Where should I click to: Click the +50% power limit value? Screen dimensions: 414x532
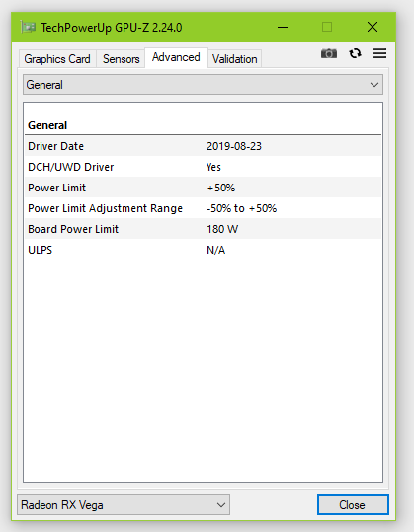220,188
